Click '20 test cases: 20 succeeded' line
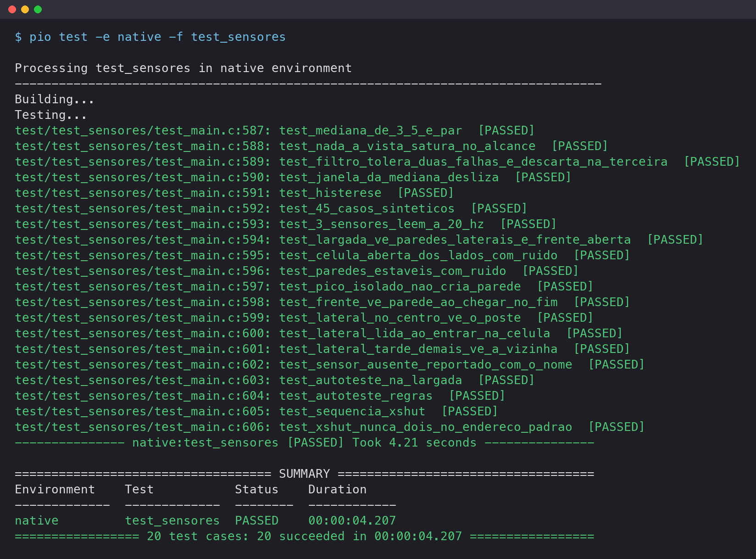Image resolution: width=756 pixels, height=559 pixels. [x=305, y=537]
